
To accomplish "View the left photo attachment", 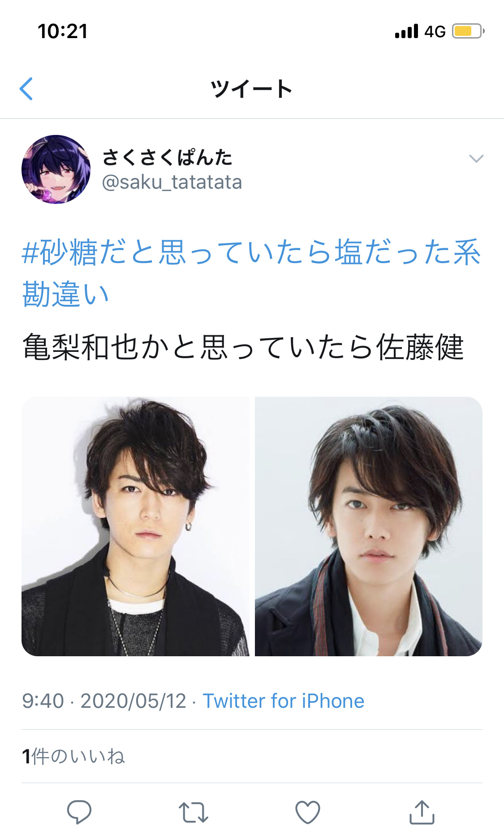I will click(x=135, y=526).
